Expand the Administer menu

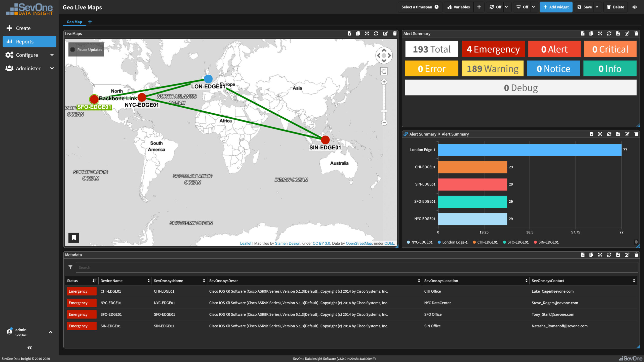pos(29,68)
